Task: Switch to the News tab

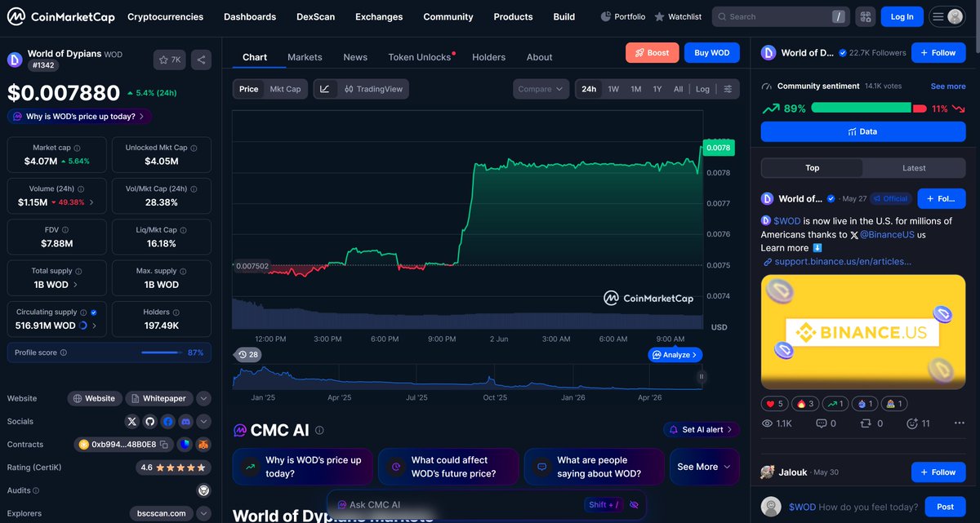Action: click(x=355, y=57)
